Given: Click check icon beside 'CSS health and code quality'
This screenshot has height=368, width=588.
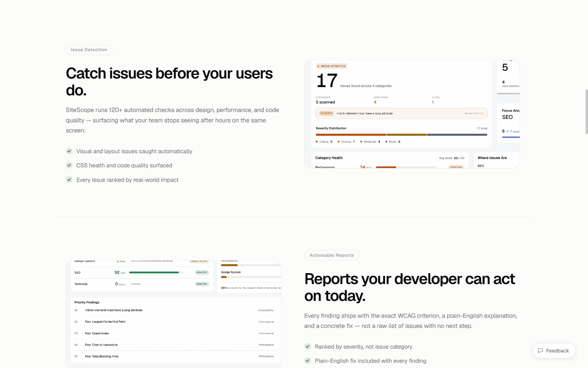Looking at the screenshot, I should 69,165.
